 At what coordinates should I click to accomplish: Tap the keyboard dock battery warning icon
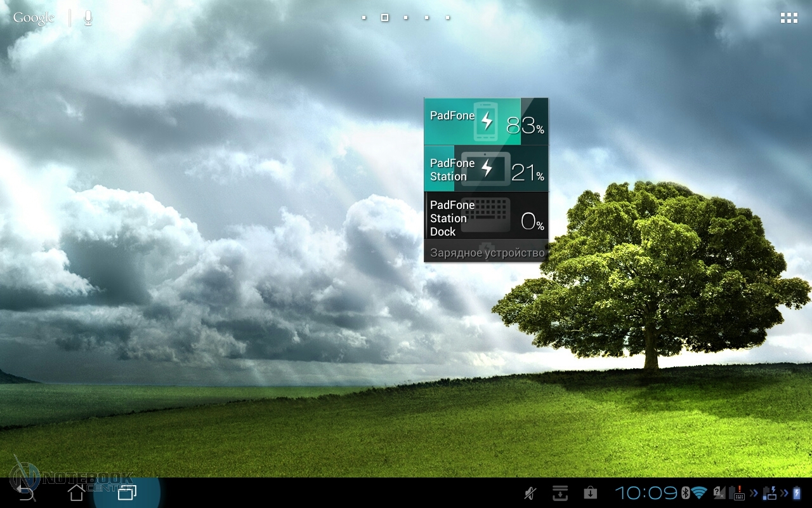point(738,493)
